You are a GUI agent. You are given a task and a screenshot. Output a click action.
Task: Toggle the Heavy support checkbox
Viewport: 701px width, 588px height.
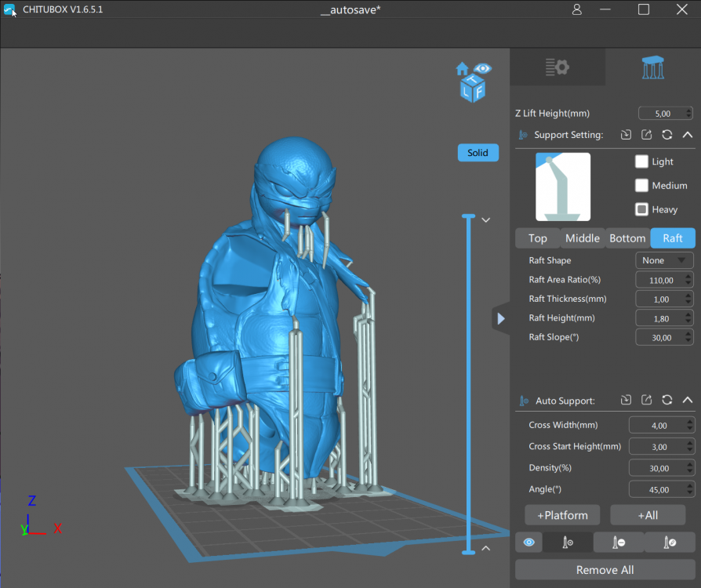point(641,209)
